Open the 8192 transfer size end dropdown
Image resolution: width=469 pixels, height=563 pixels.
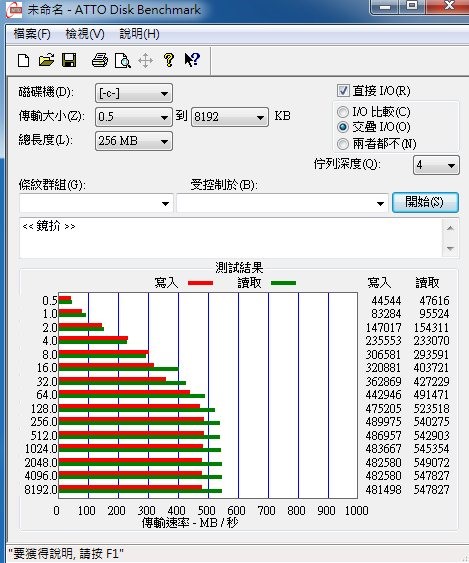click(x=230, y=117)
